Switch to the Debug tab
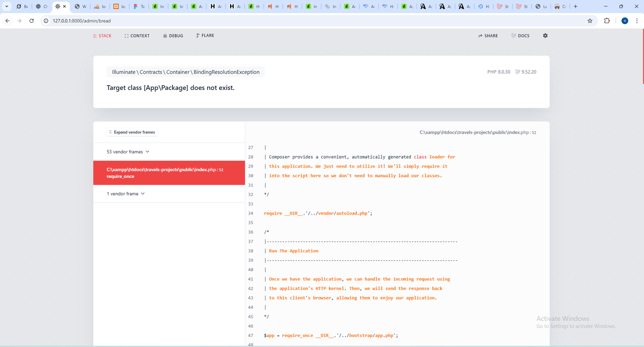Screen dimensions: 644x347 173,36
